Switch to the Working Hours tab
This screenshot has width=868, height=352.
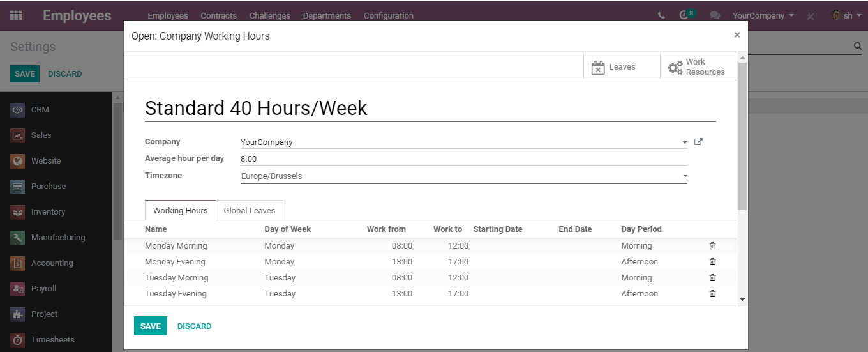coord(180,210)
